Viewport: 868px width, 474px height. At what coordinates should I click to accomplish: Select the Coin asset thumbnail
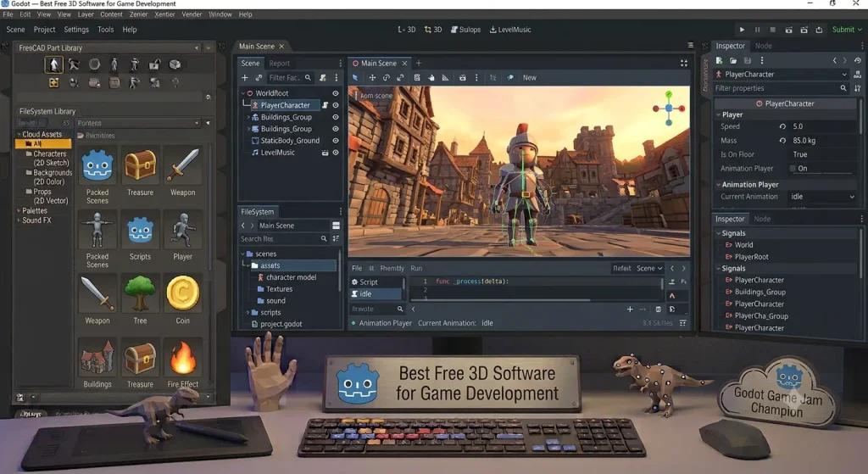[x=183, y=293]
